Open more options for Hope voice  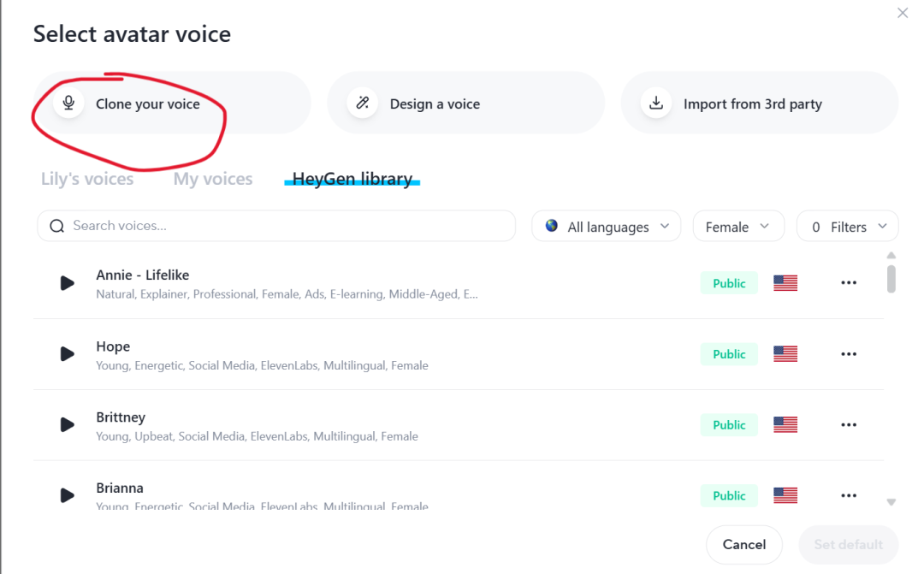point(849,353)
